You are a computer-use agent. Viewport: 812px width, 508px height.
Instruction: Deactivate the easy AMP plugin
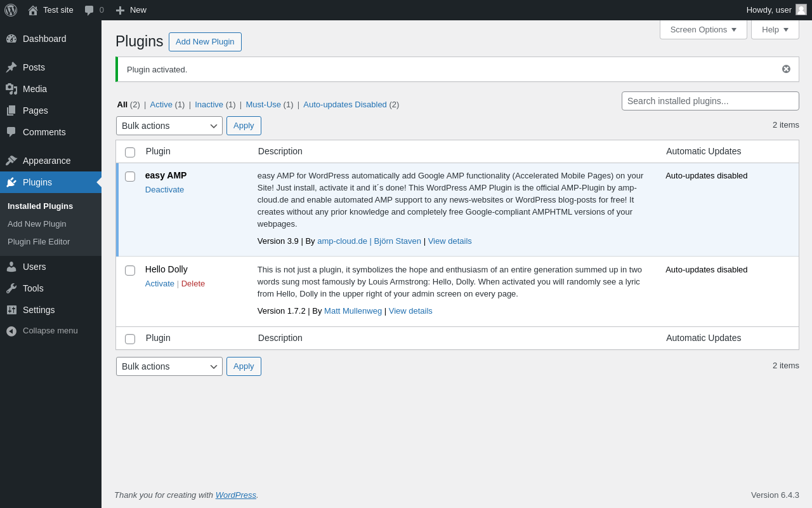pyautogui.click(x=164, y=190)
